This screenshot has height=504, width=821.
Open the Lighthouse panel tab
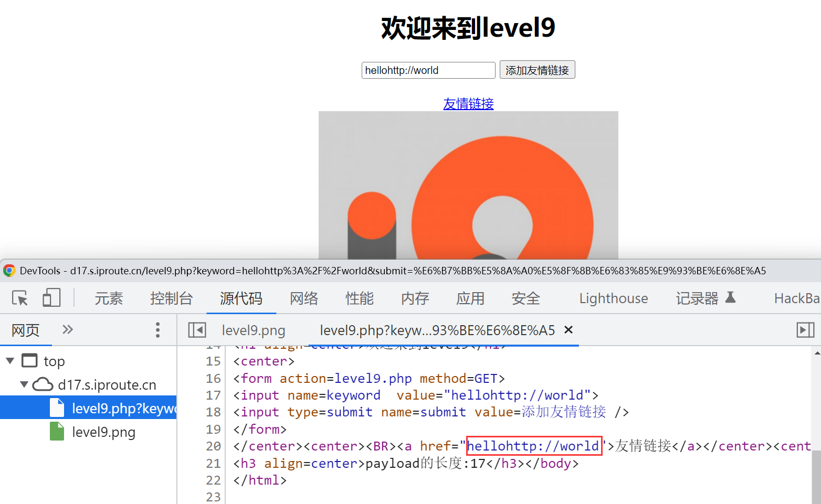(613, 298)
